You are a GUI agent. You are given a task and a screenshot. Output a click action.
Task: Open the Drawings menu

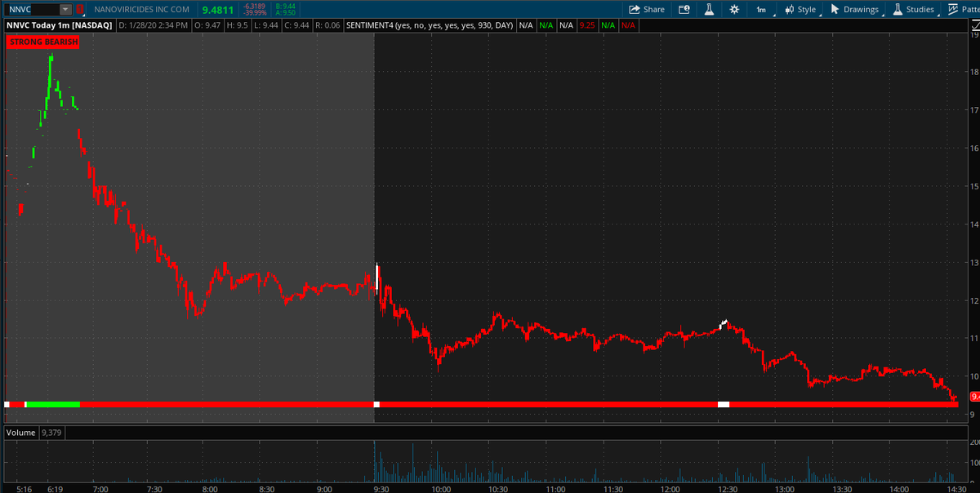pos(854,9)
